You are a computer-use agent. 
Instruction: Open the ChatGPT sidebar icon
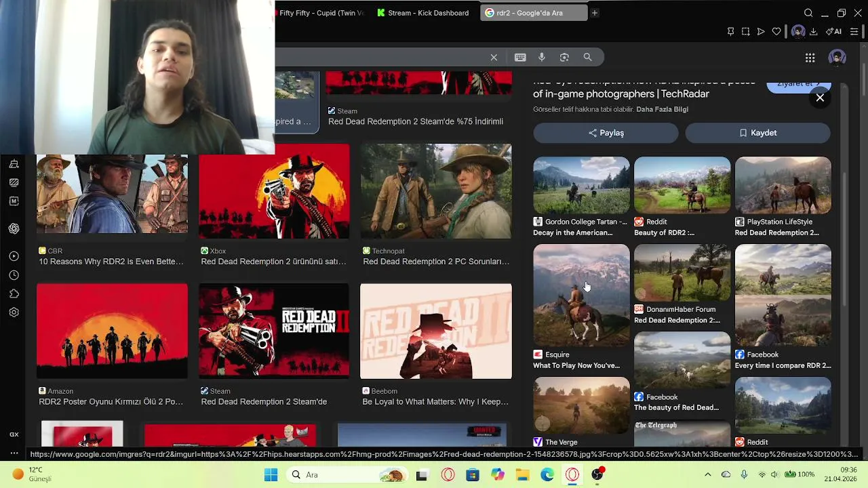pos(14,228)
